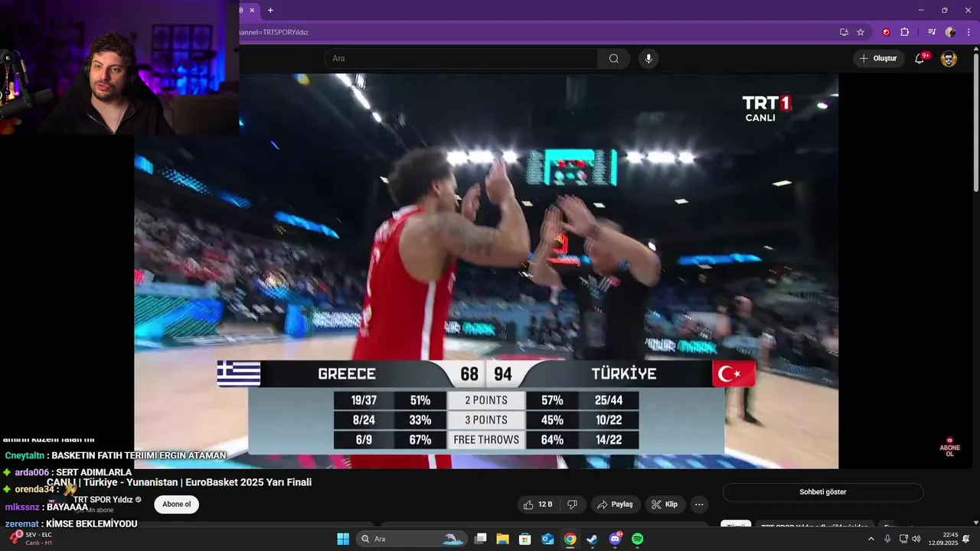
Task: Click ABONE OL watermark on video
Action: [949, 448]
